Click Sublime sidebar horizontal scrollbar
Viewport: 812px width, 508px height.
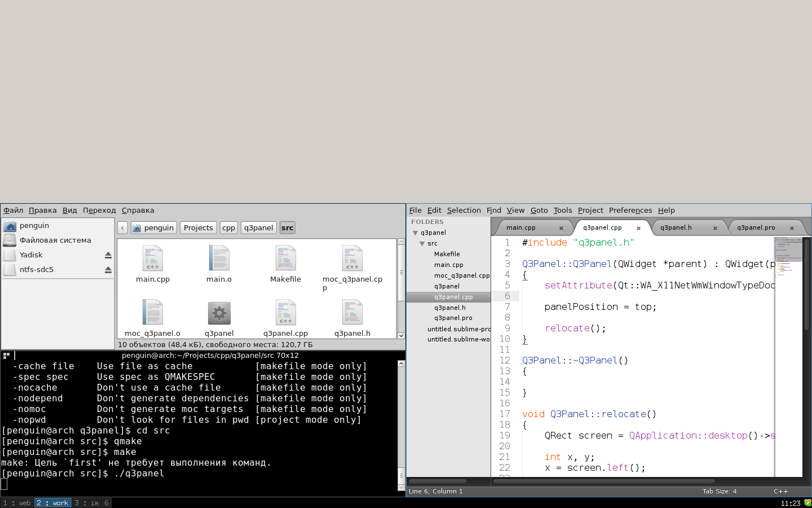438,481
